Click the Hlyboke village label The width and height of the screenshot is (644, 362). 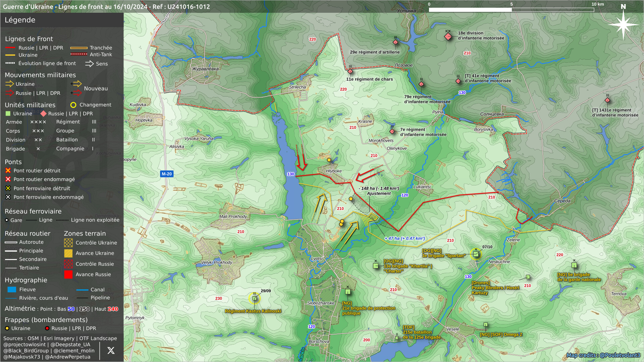334,171
